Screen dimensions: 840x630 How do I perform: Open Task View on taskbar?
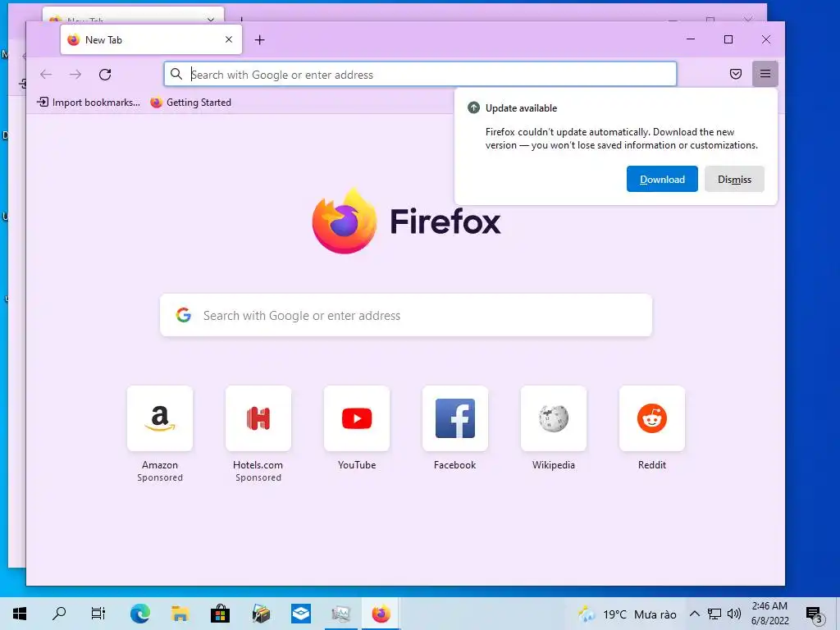(x=98, y=614)
